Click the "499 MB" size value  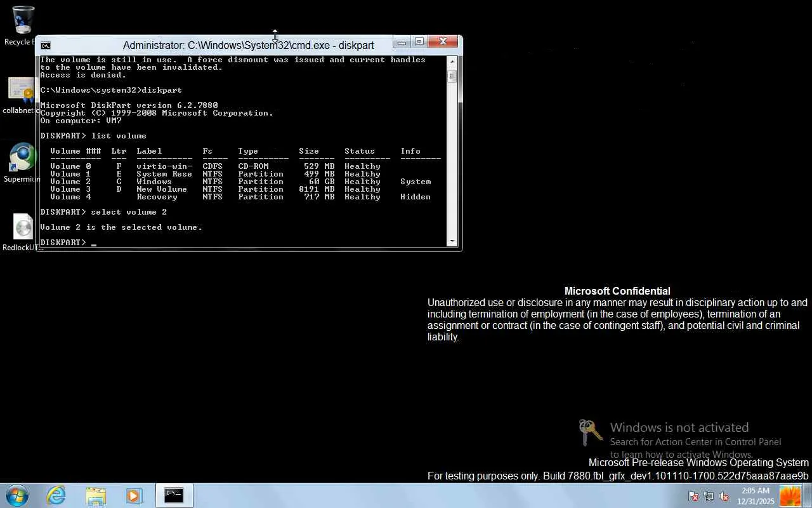coord(319,174)
